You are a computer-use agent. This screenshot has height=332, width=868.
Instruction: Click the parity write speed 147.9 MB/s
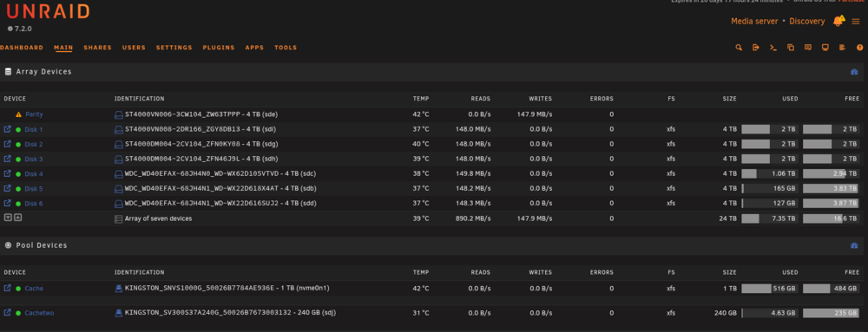(x=535, y=114)
